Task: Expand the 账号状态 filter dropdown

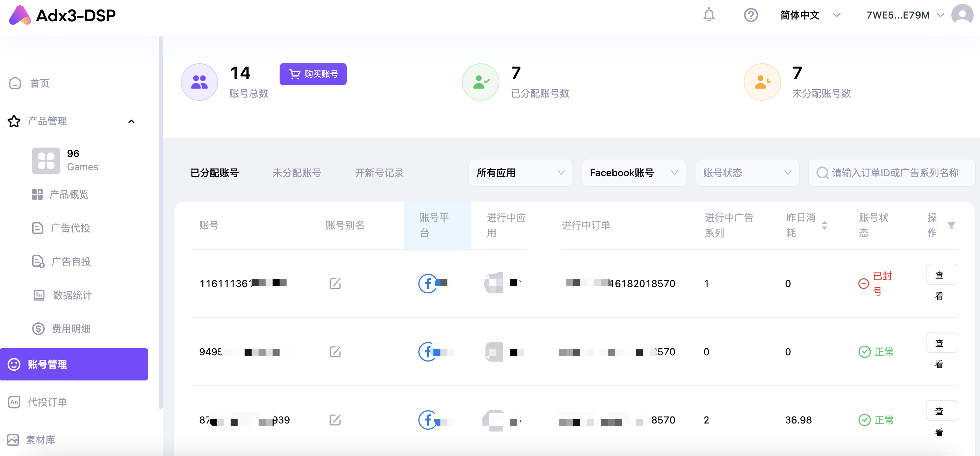Action: 747,173
